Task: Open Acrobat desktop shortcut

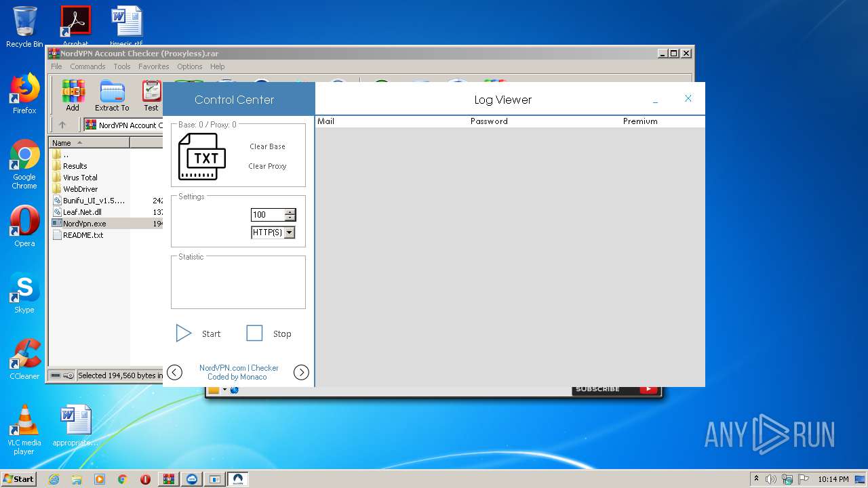Action: [75, 24]
